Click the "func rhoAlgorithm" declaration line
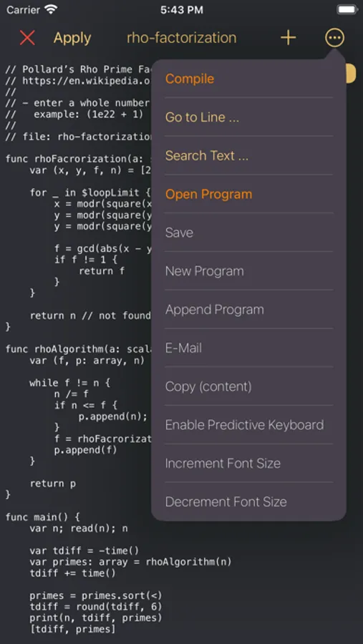Screen dimensions: 363x644 [79, 349]
